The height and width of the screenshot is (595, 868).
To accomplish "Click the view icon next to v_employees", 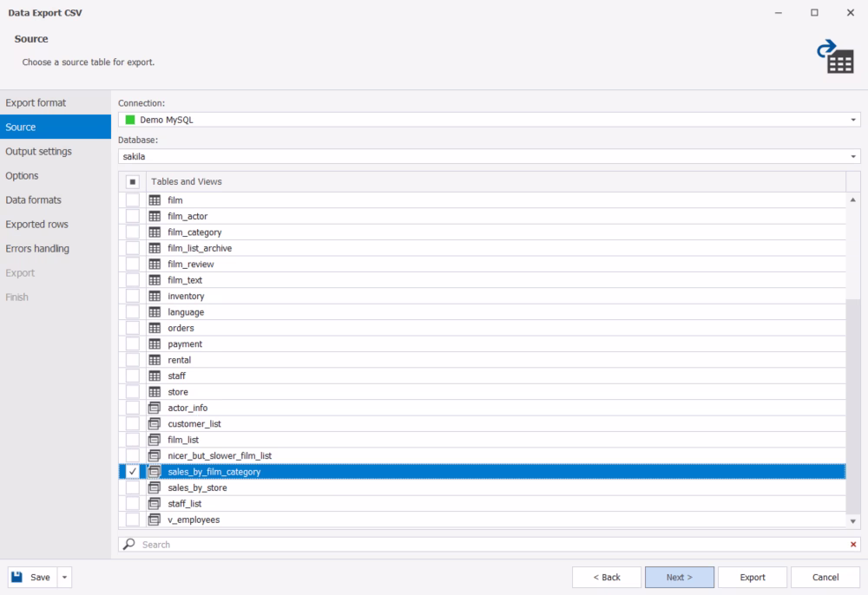I will click(x=155, y=520).
